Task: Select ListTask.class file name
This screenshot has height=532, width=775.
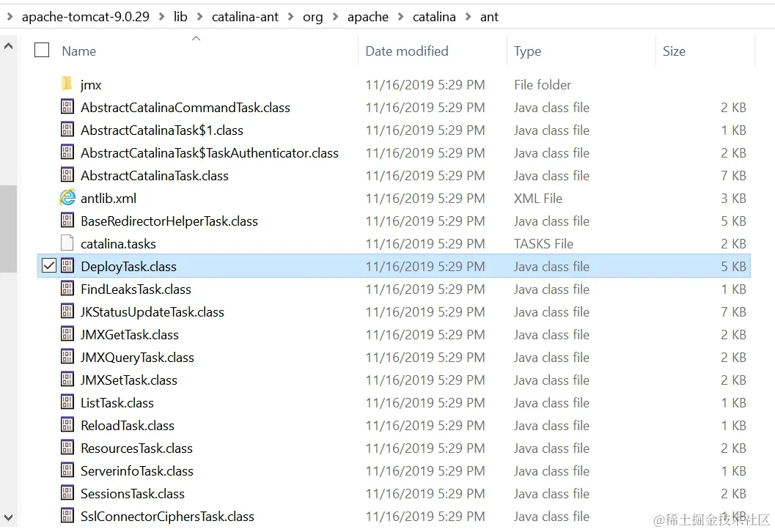Action: [x=117, y=403]
